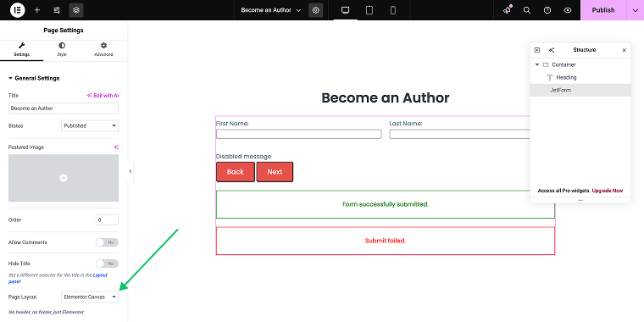This screenshot has height=322, width=644.
Task: Click the Last Name input field
Action: click(460, 134)
